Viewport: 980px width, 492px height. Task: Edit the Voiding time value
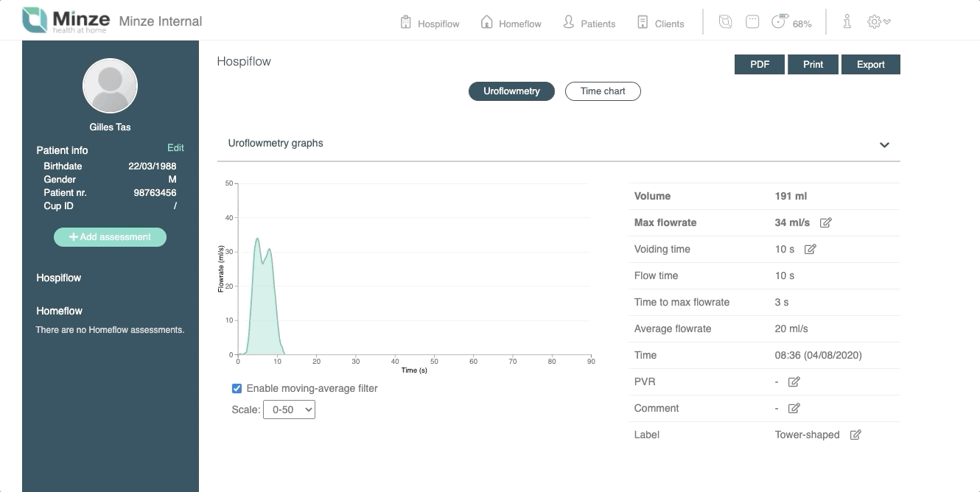[x=811, y=249]
